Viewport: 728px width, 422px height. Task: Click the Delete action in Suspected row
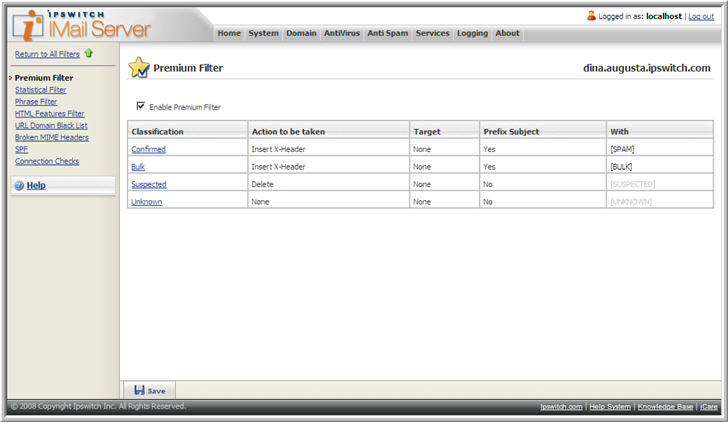point(262,184)
